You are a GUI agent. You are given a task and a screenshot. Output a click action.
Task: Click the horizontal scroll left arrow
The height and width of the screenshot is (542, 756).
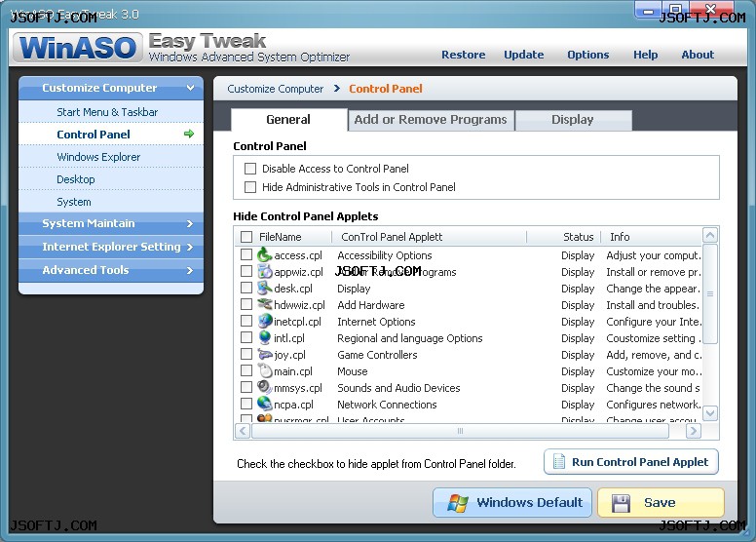pos(243,431)
